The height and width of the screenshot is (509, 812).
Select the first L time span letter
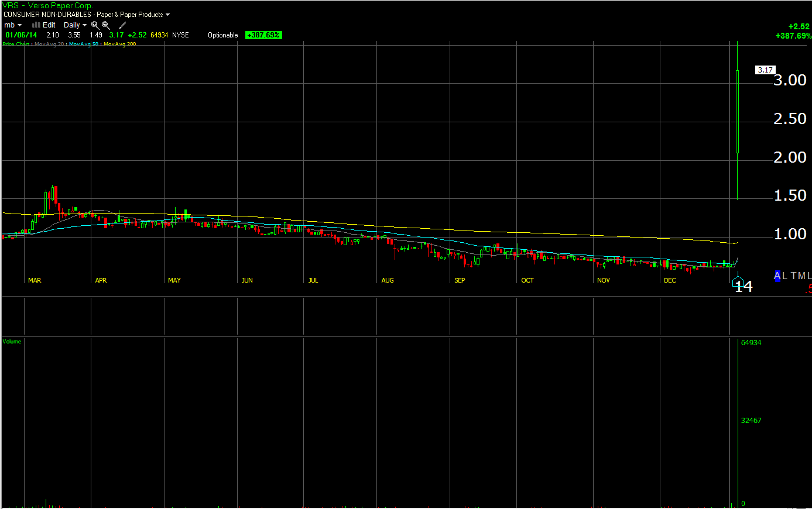pyautogui.click(x=784, y=276)
